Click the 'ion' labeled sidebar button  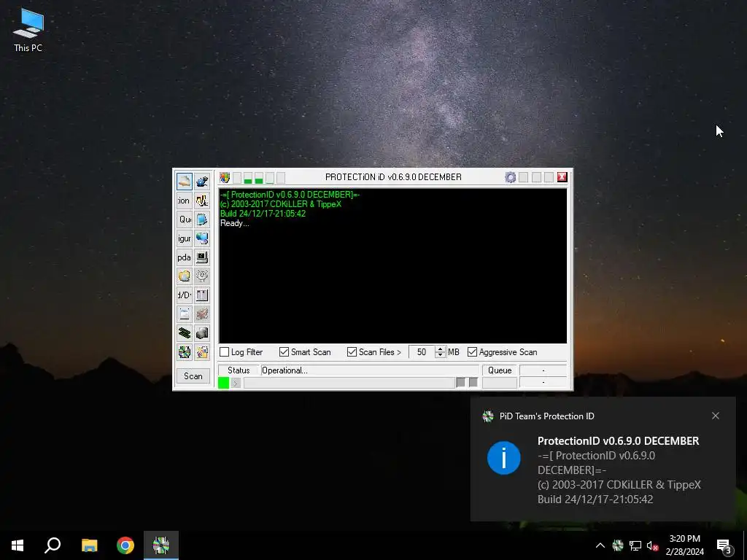point(185,201)
